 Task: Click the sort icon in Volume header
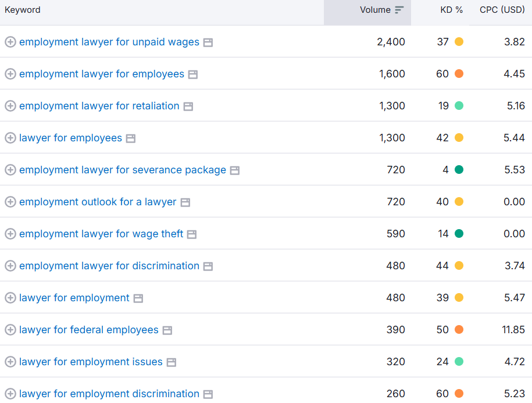point(399,10)
